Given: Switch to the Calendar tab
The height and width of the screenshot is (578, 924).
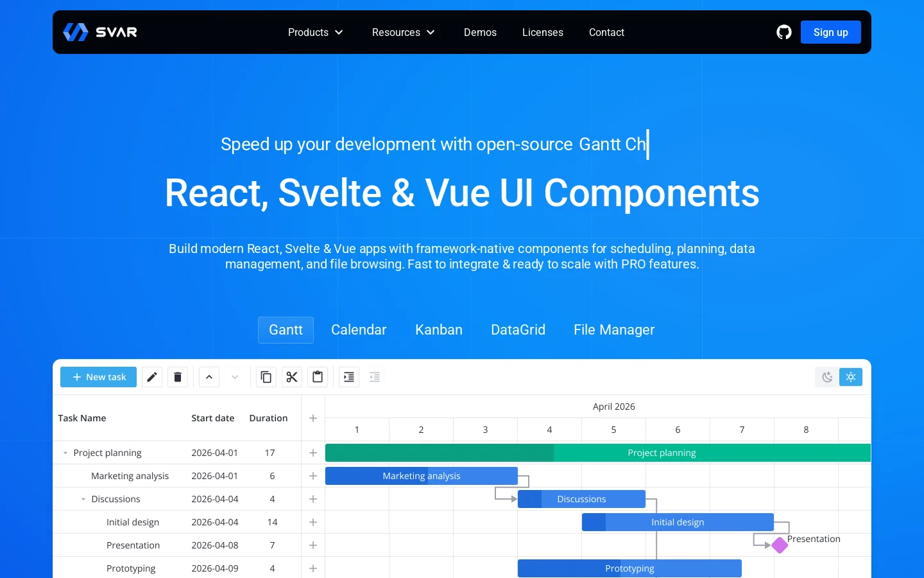Looking at the screenshot, I should tap(359, 330).
